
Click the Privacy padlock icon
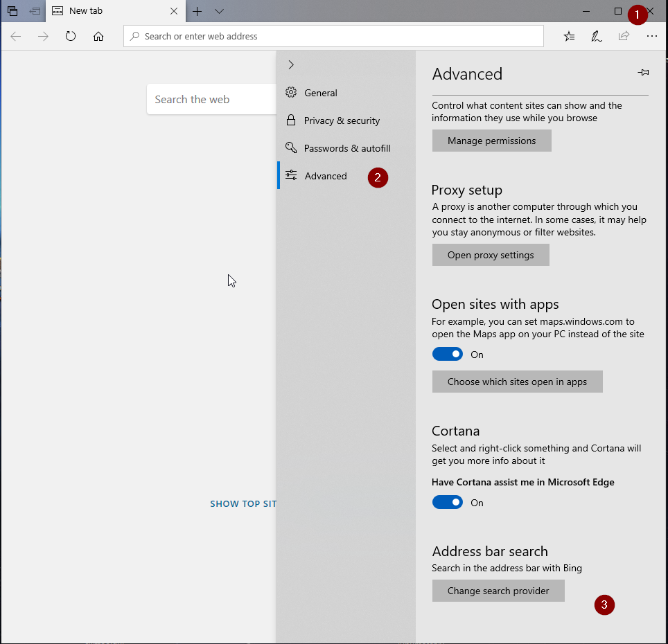click(x=291, y=120)
